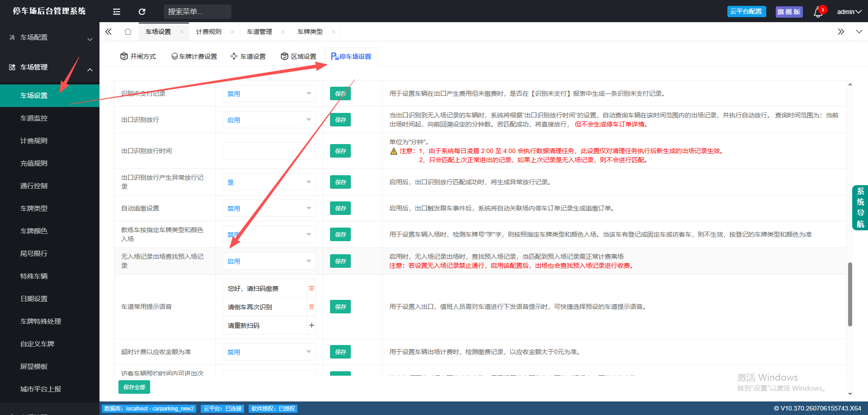Click the 云平台配置 button

[x=746, y=11]
